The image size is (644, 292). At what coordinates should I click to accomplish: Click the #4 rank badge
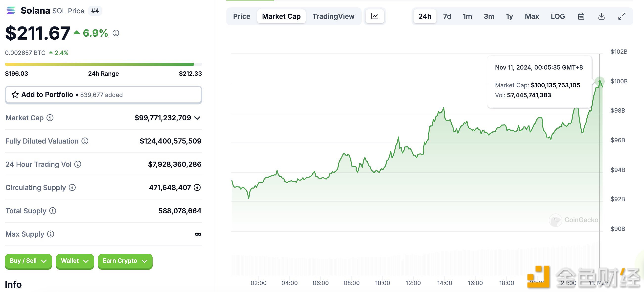[95, 11]
